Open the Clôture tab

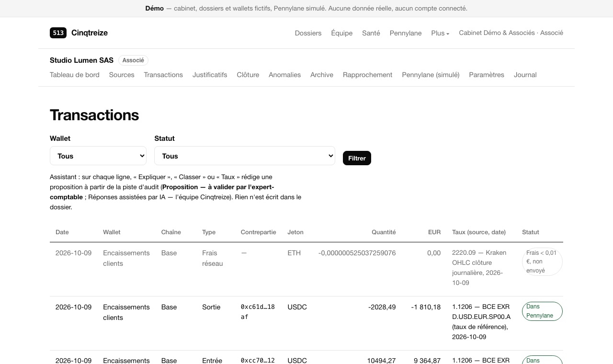pos(248,75)
